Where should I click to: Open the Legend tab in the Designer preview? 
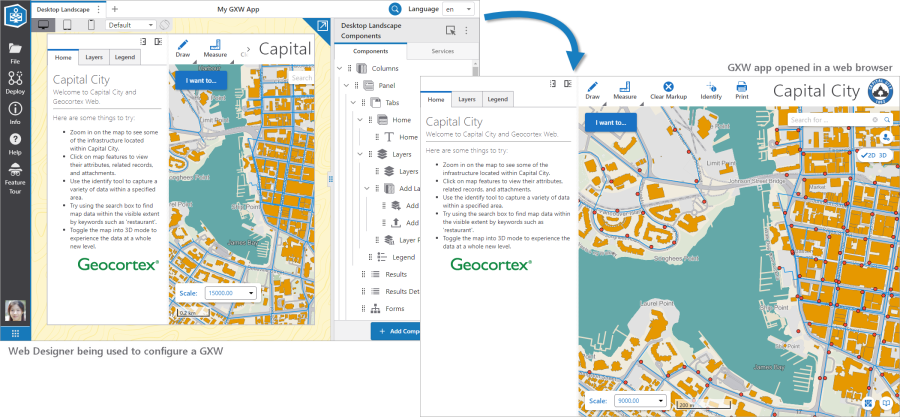pyautogui.click(x=125, y=57)
